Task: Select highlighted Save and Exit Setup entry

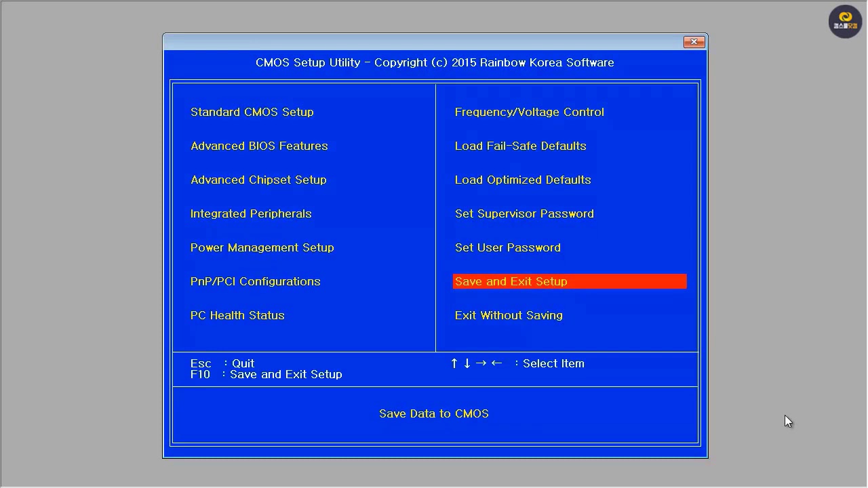Action: [x=570, y=281]
